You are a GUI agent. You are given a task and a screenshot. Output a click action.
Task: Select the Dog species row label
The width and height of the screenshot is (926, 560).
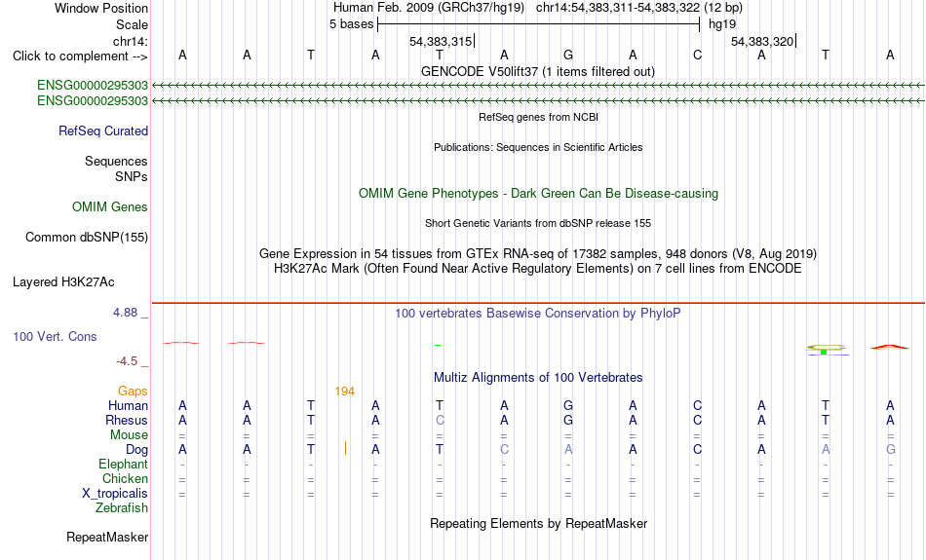[136, 450]
